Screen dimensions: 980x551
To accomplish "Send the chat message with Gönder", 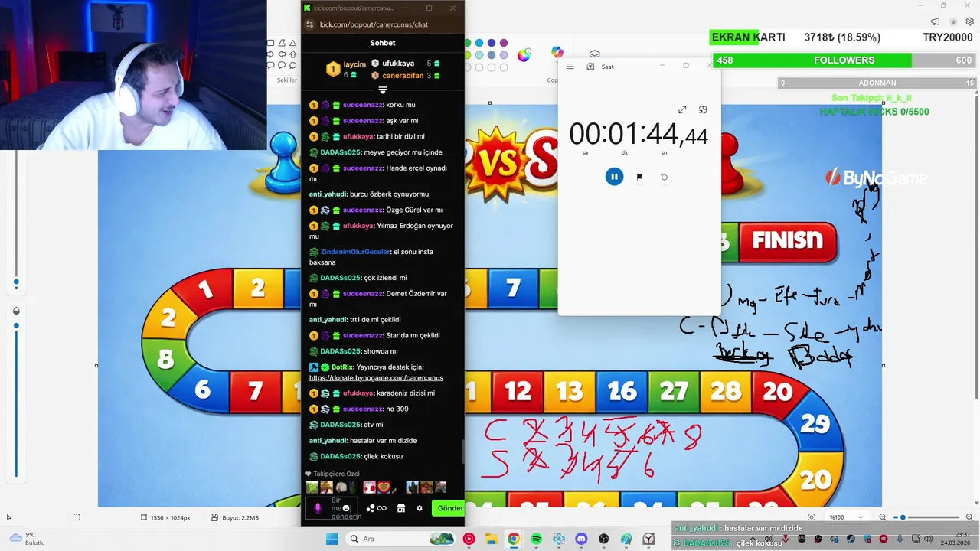I will pyautogui.click(x=449, y=508).
